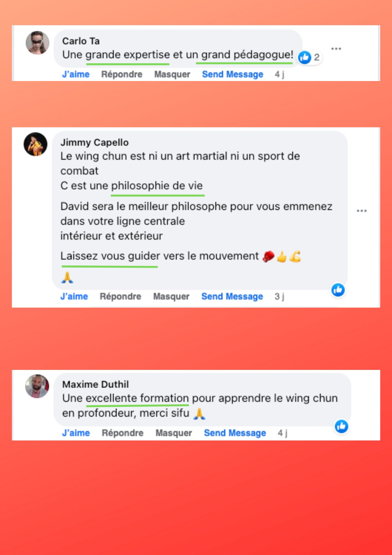
Task: Open Maxime Duthil's profile picture
Action: click(x=37, y=386)
